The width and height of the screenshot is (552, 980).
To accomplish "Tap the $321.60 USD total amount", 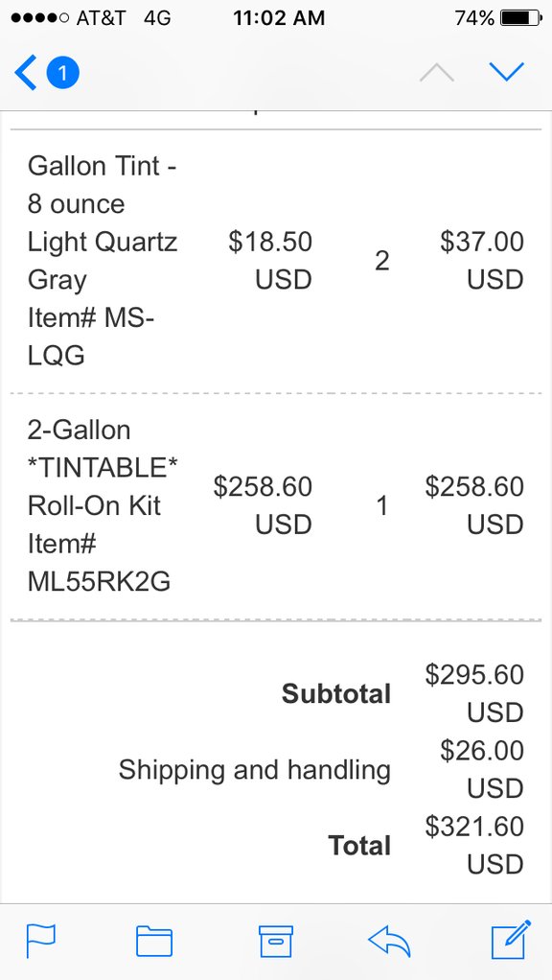I will (474, 846).
